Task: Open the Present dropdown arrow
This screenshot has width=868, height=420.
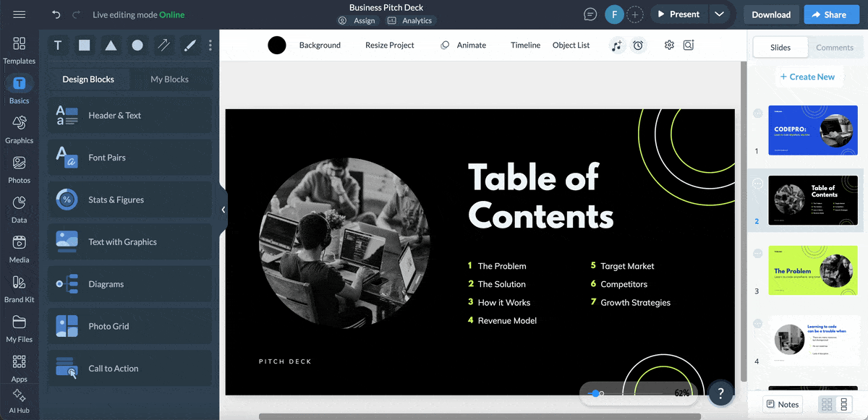Action: (x=718, y=14)
